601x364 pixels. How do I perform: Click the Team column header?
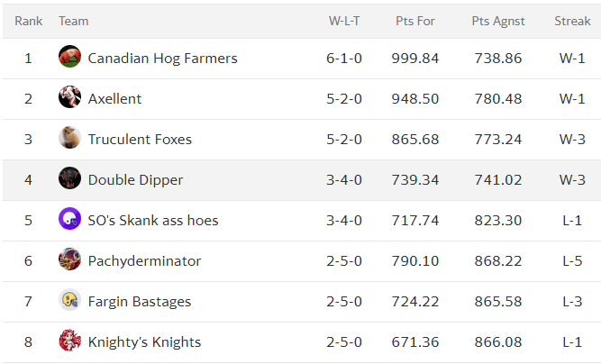tap(74, 21)
